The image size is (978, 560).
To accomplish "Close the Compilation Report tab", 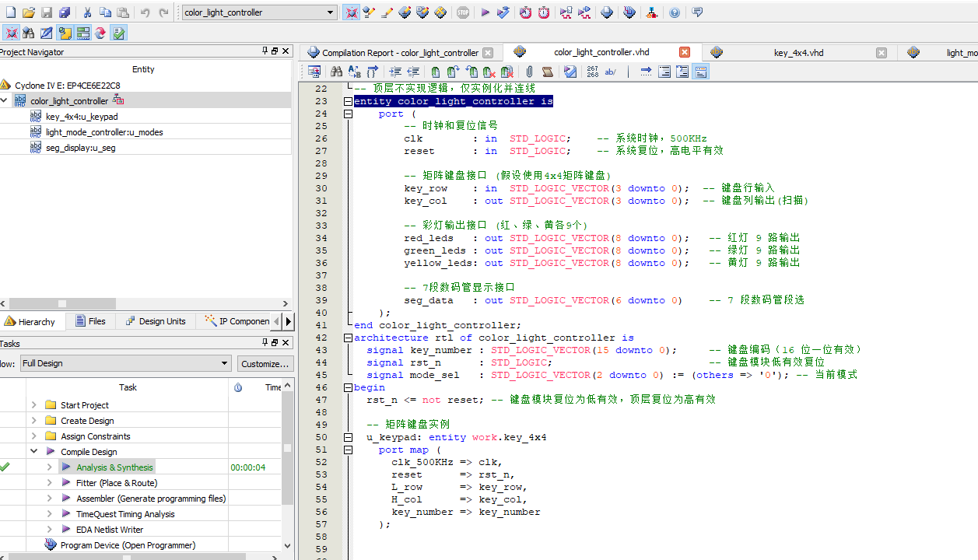I will coord(488,53).
